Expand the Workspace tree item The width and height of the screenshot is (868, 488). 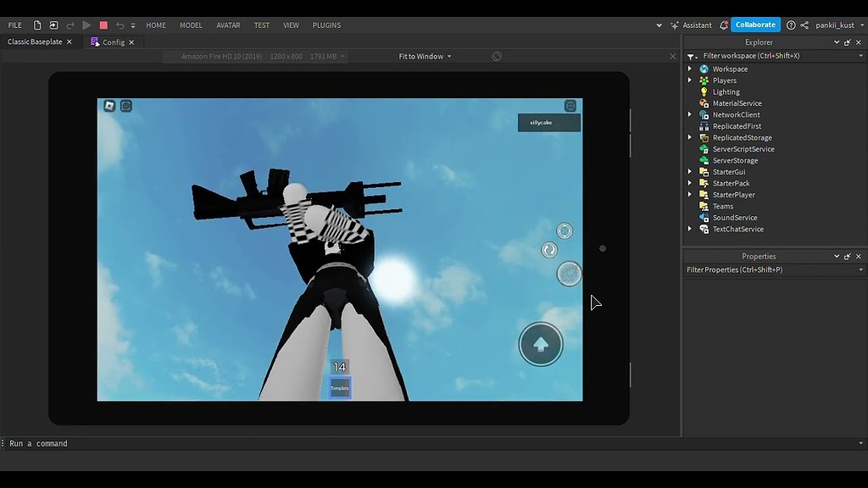(x=690, y=69)
